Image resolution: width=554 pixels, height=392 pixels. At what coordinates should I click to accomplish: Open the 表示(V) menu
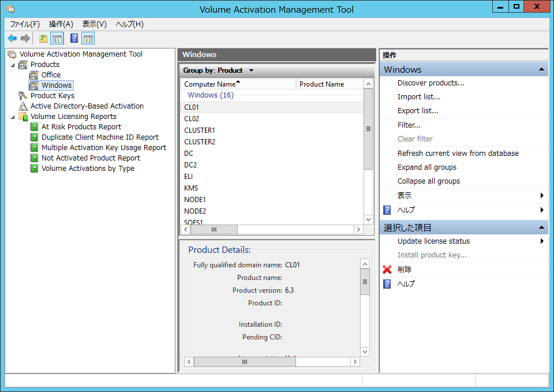tap(94, 24)
